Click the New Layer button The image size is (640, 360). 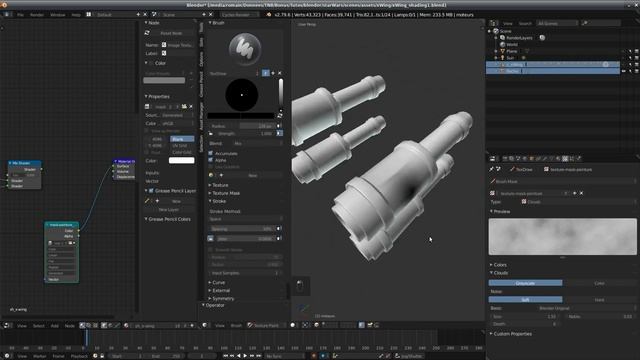[x=169, y=209]
